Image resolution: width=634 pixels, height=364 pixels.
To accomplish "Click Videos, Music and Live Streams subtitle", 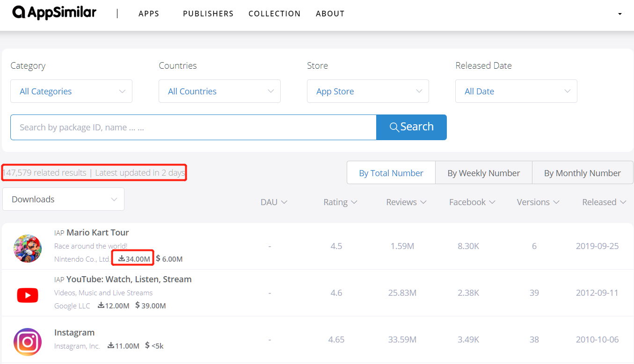I will tap(103, 293).
